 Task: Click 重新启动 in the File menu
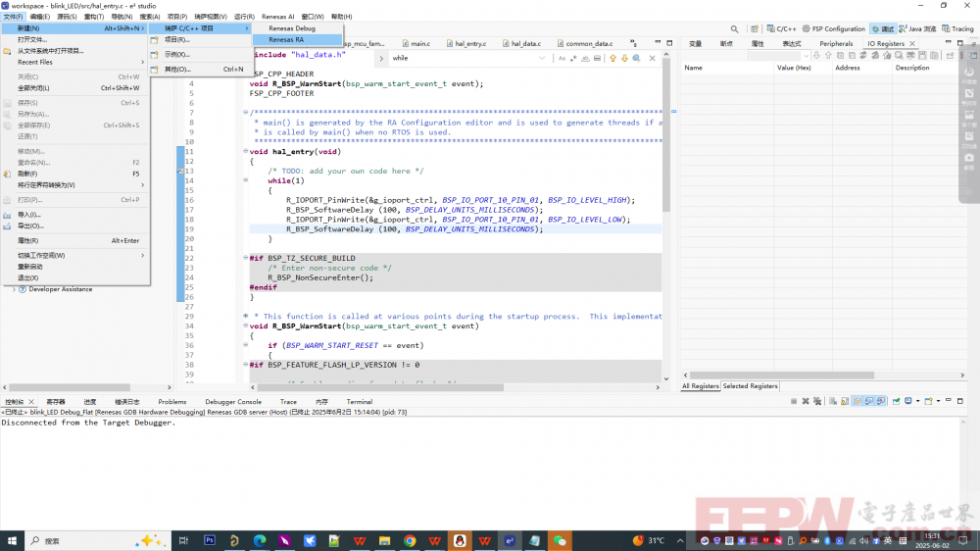75,267
